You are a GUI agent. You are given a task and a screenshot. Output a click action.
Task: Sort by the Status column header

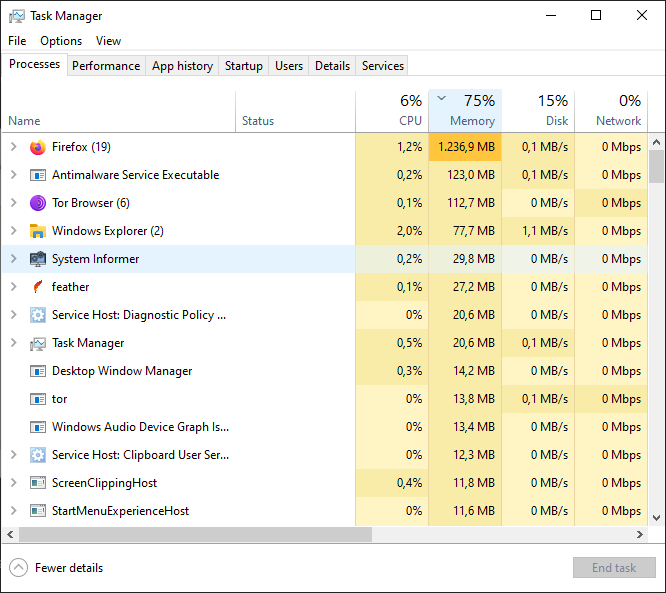tap(296, 111)
